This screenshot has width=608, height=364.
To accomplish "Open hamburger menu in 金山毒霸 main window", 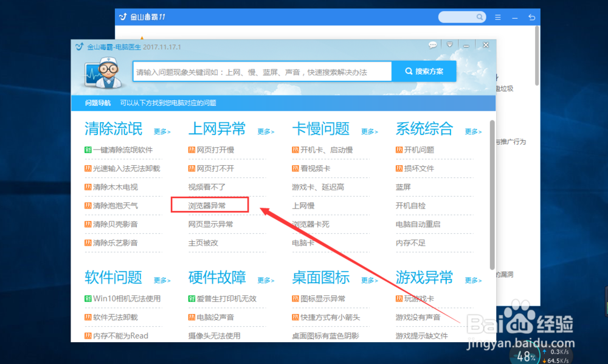I will click(x=498, y=18).
